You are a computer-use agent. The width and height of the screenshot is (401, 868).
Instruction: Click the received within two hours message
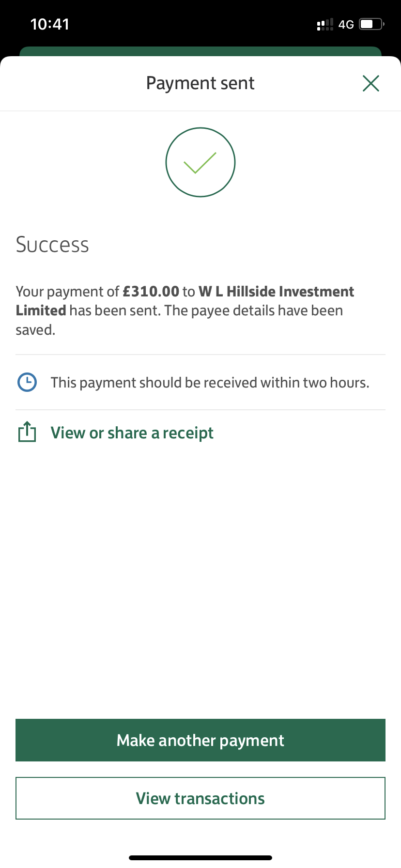click(x=210, y=383)
